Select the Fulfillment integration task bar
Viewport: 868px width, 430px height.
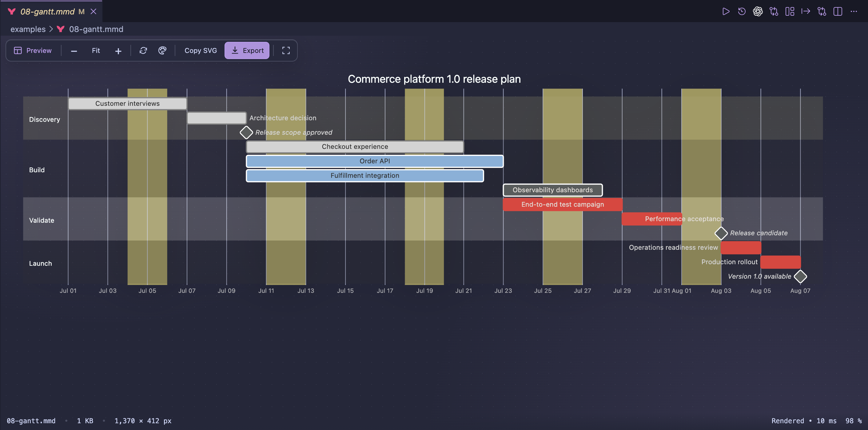click(x=365, y=176)
